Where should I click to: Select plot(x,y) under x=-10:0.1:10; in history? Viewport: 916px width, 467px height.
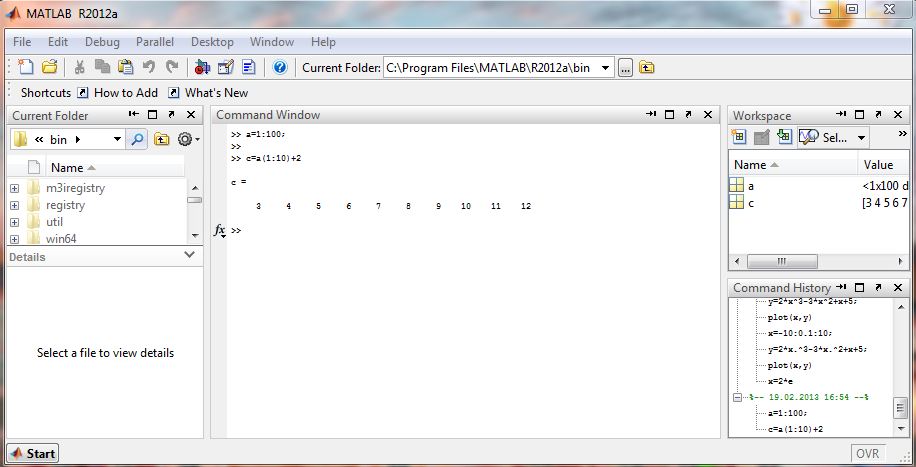point(789,365)
